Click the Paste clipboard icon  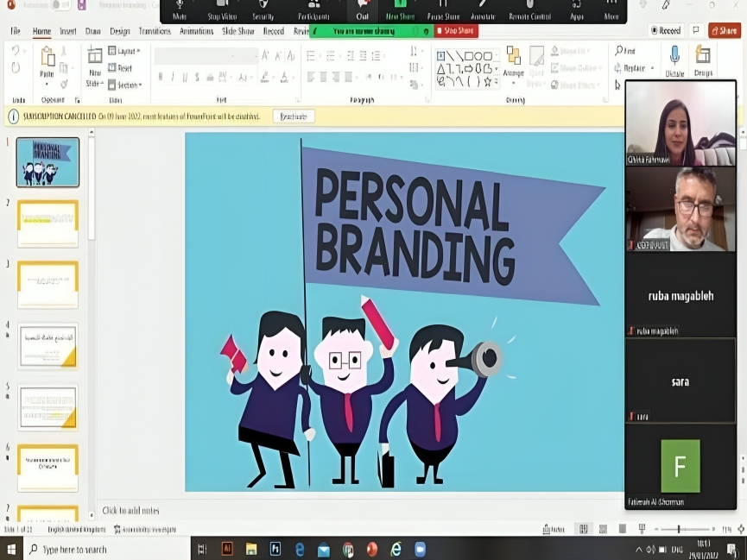click(x=47, y=57)
